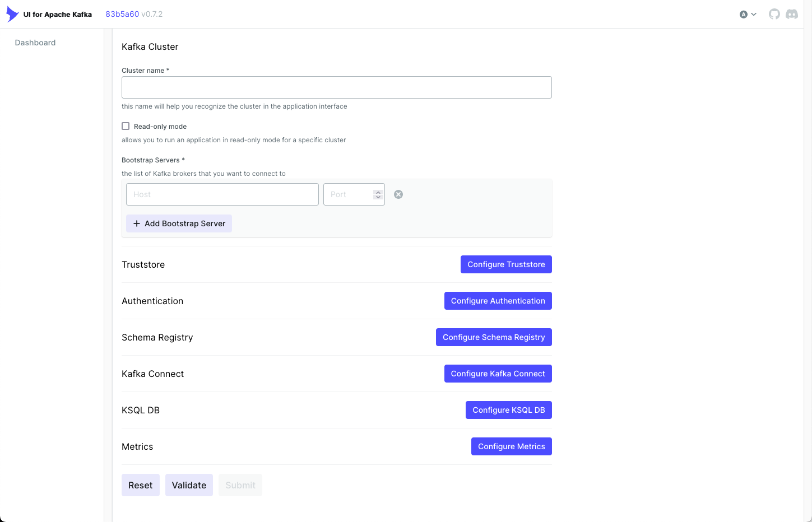Viewport: 812px width, 522px height.
Task: Remove the bootstrap server row
Action: (x=398, y=194)
